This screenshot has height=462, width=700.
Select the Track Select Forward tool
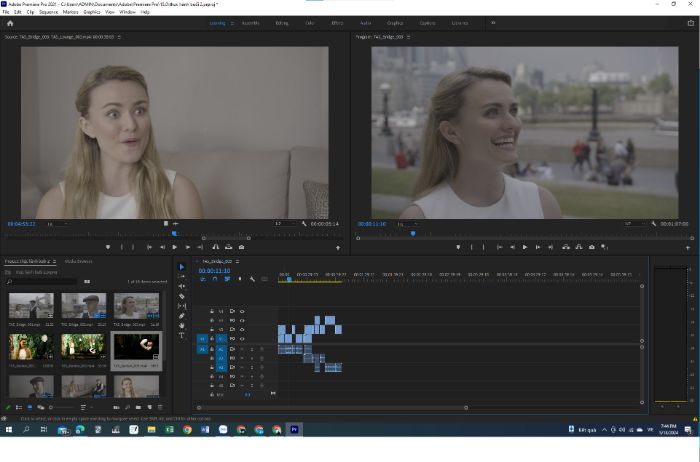click(182, 276)
